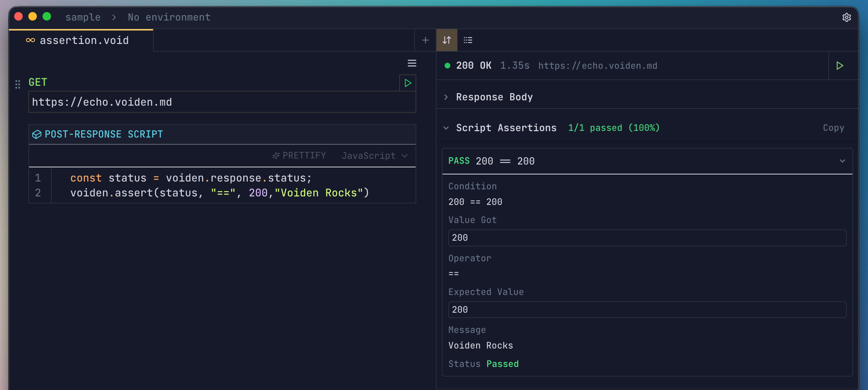Open the response list view icon

coord(468,40)
